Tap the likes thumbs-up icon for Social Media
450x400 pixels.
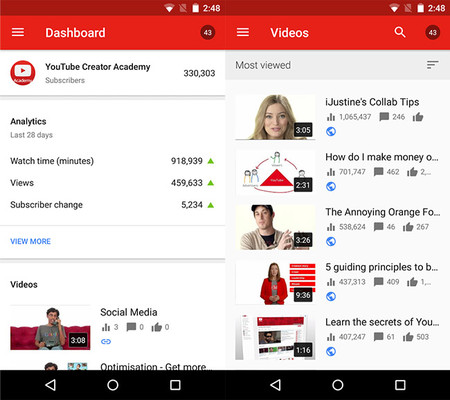156,327
